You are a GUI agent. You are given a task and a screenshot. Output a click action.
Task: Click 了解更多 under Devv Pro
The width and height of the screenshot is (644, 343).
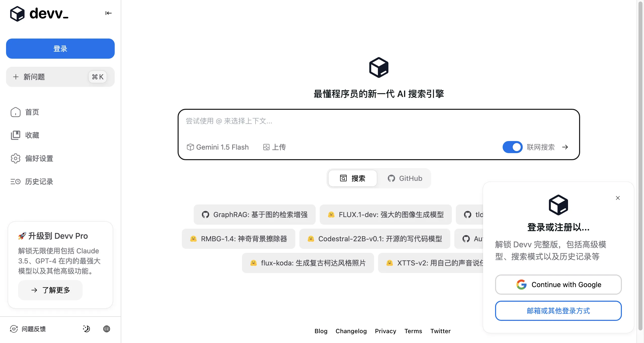[x=50, y=290]
